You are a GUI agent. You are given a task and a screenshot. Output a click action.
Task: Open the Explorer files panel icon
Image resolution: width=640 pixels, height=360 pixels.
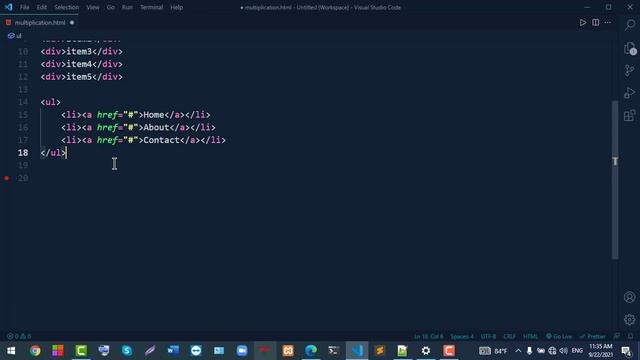(629, 48)
